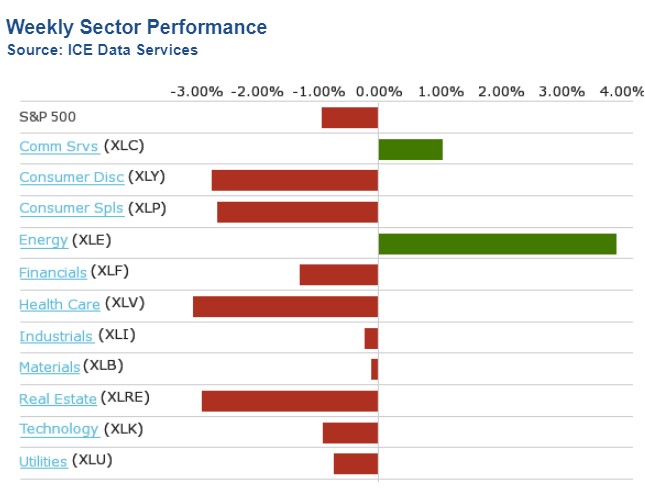Image resolution: width=645 pixels, height=500 pixels.
Task: Select the Energy sector link
Action: 43,240
